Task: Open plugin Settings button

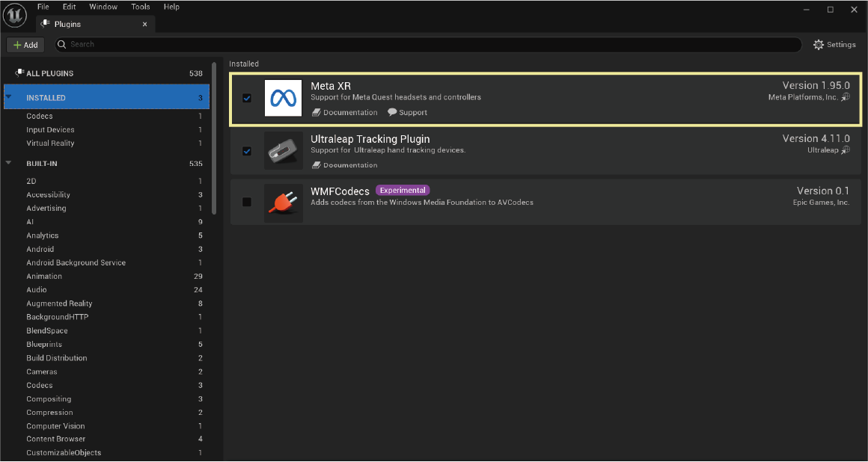Action: (834, 45)
